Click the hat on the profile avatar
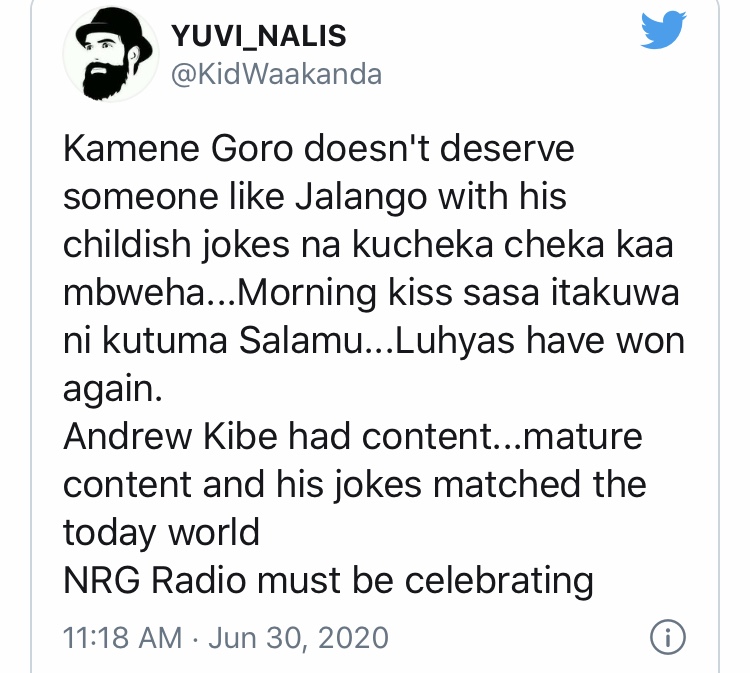This screenshot has width=750, height=673. pos(114,28)
